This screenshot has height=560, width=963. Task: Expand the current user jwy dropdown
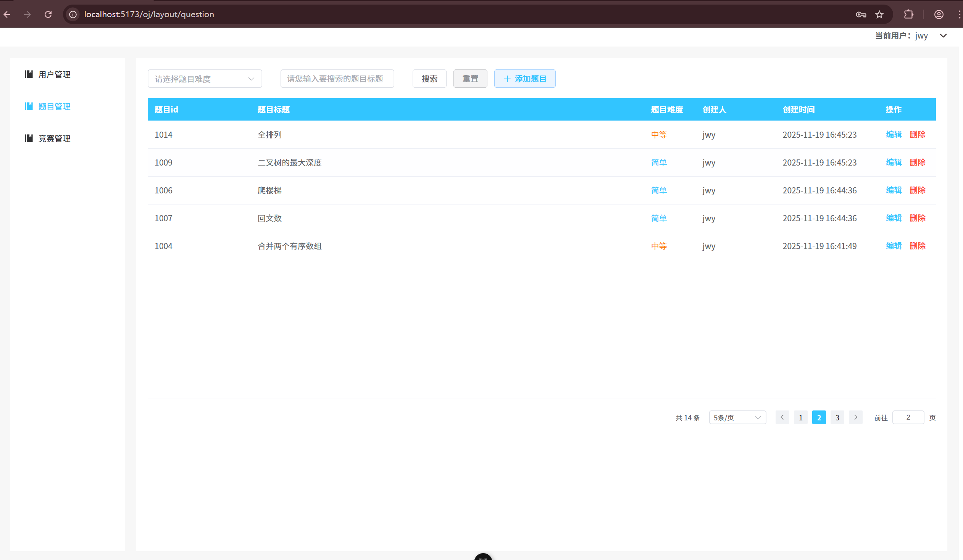tap(944, 35)
